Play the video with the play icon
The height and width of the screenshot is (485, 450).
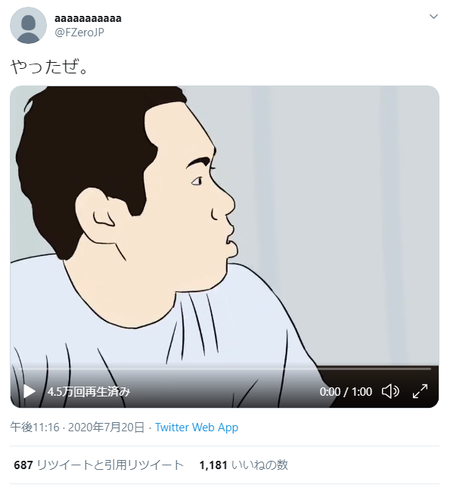tap(29, 391)
